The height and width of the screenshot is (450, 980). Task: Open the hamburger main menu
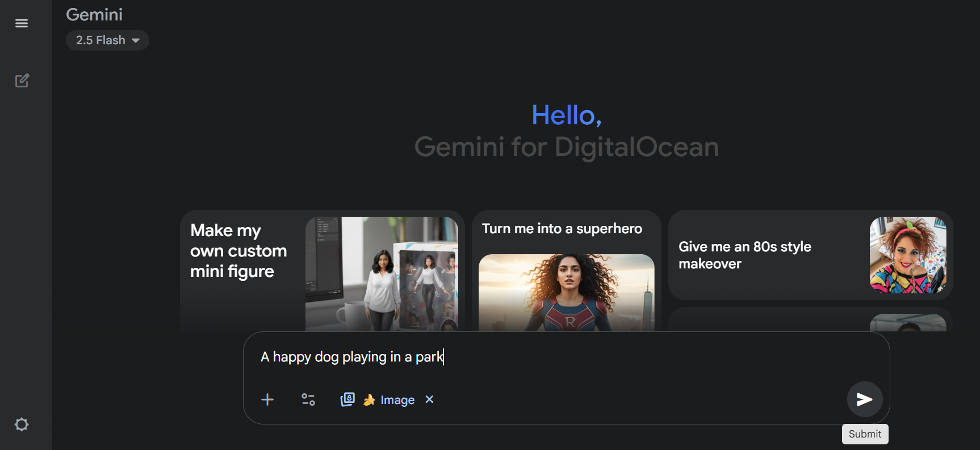click(x=22, y=23)
